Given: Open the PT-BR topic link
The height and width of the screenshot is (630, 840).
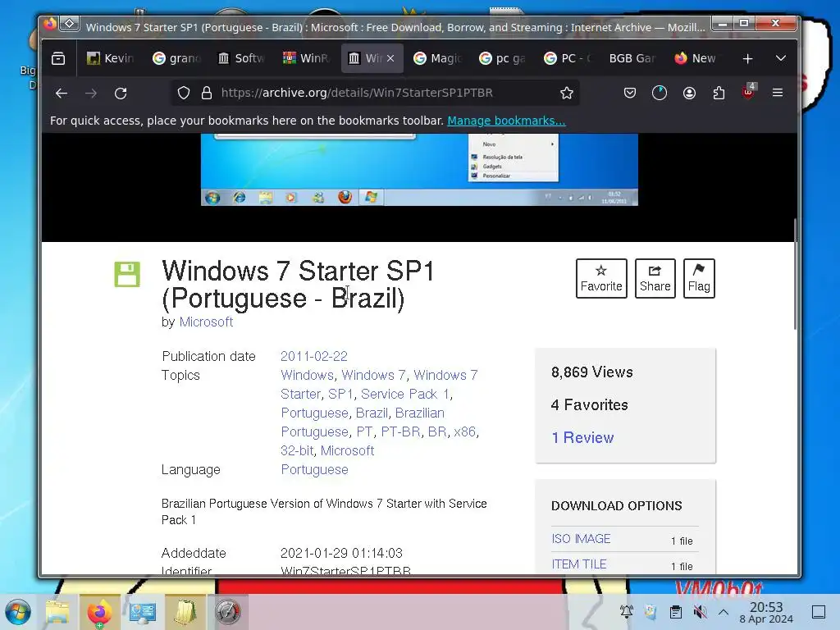Looking at the screenshot, I should pyautogui.click(x=400, y=431).
